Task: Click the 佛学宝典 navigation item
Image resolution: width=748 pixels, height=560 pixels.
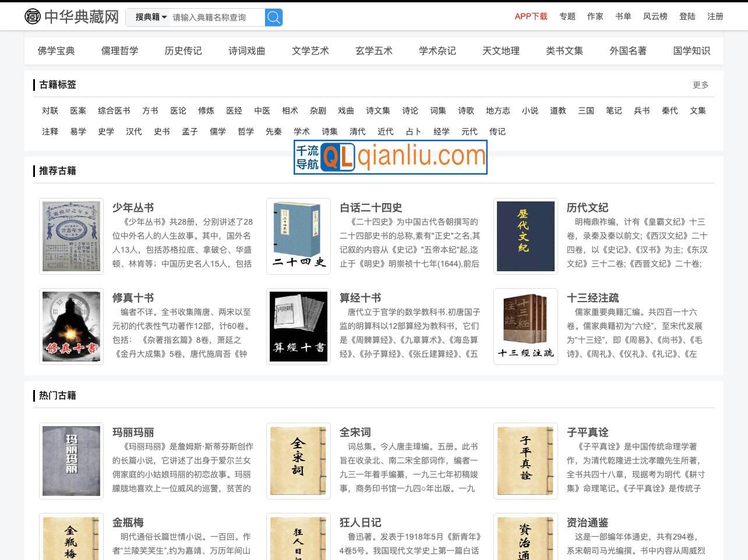Action: coord(56,51)
